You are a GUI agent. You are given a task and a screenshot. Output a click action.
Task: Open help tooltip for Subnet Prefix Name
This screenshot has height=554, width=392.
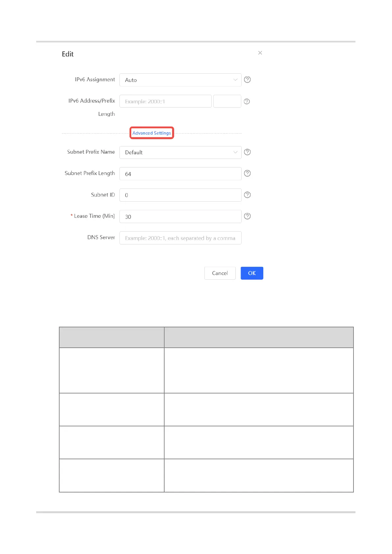[x=247, y=152]
